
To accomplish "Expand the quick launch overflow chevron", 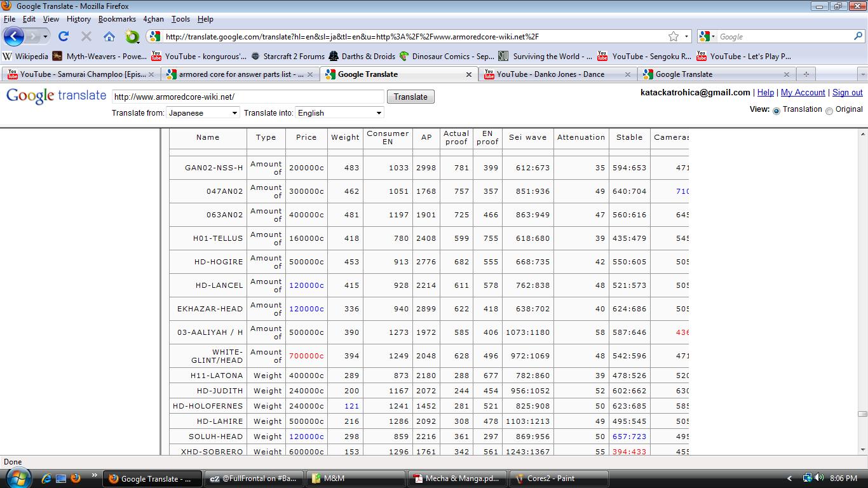I will pos(94,475).
